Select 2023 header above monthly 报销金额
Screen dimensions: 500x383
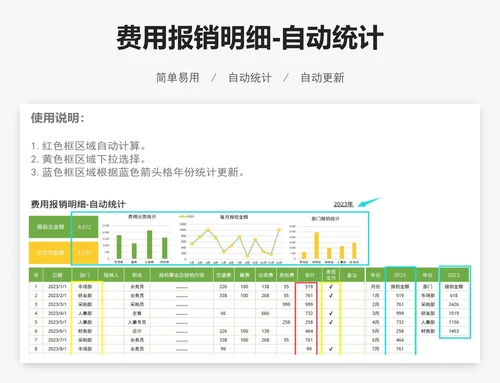click(x=400, y=275)
